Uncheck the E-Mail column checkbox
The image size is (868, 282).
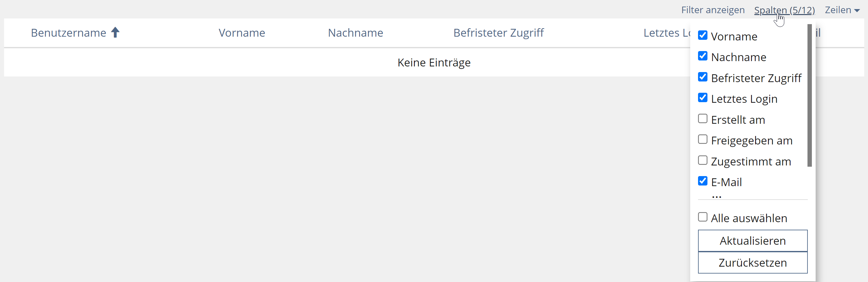click(x=702, y=181)
